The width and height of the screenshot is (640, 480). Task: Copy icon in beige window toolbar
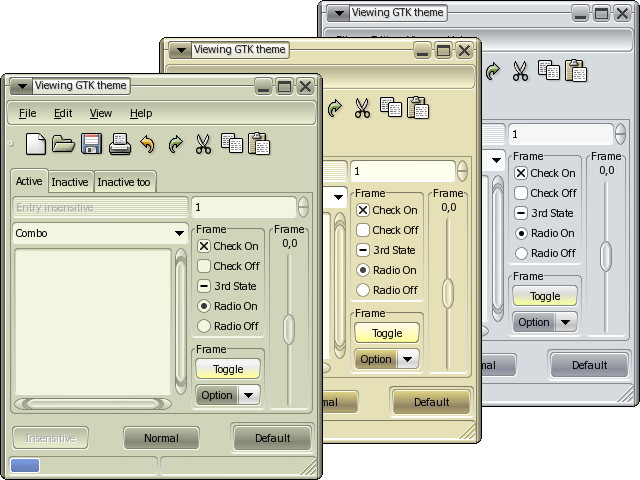coord(391,107)
